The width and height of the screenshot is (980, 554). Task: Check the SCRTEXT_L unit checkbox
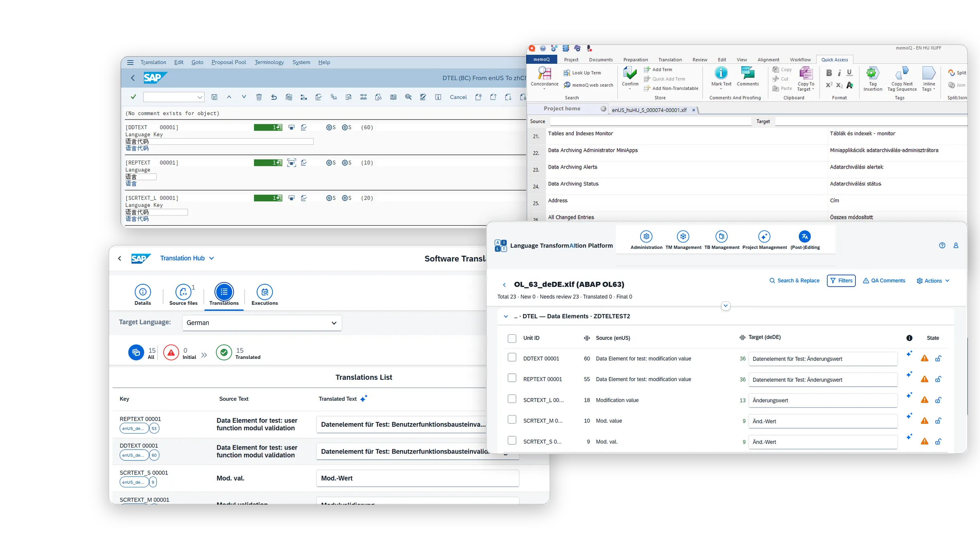pyautogui.click(x=512, y=399)
